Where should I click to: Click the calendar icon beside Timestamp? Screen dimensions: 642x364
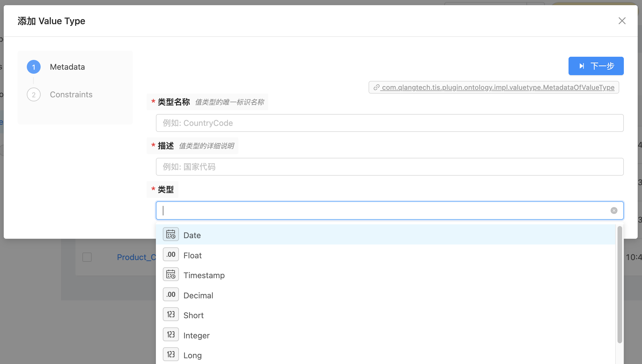(x=171, y=274)
